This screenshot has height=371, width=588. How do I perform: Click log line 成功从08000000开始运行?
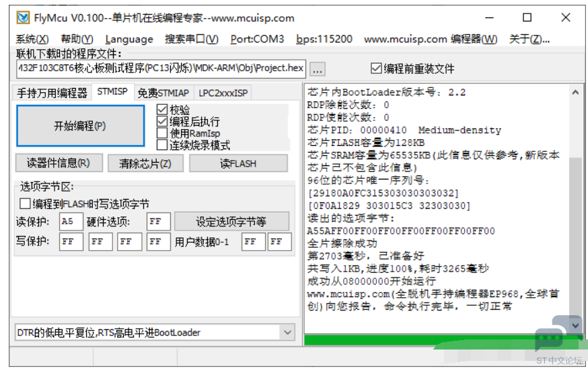[371, 281]
